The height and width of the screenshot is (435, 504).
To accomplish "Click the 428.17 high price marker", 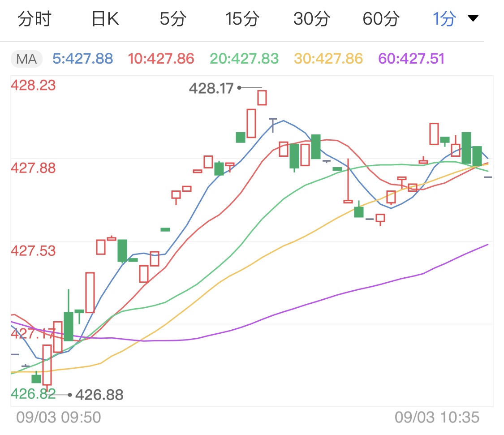I will 211,88.
